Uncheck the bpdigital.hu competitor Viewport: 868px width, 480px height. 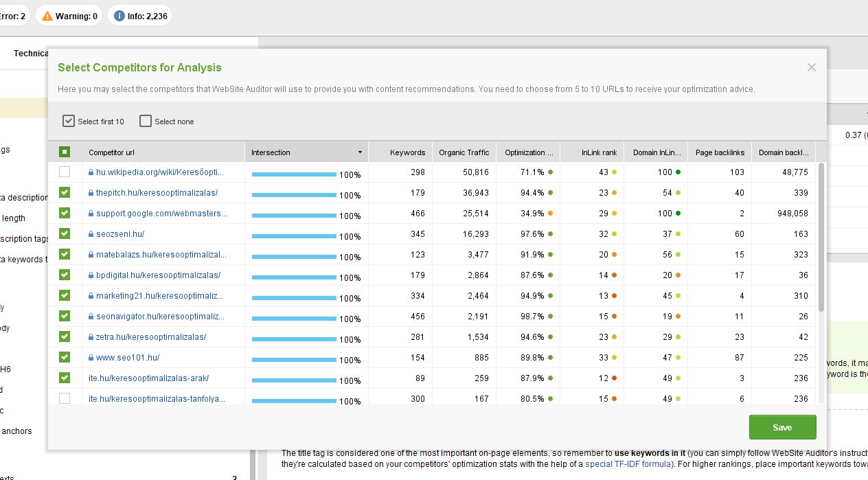coord(65,275)
